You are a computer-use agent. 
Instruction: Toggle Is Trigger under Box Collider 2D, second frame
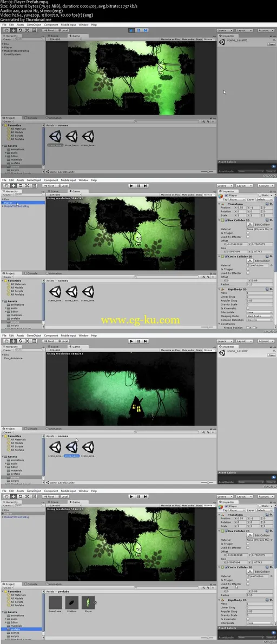click(x=248, y=233)
